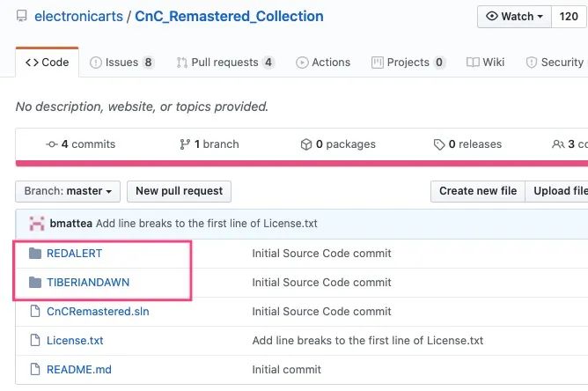Click the Create new file button
Screen dimensions: 588x391
(x=477, y=191)
